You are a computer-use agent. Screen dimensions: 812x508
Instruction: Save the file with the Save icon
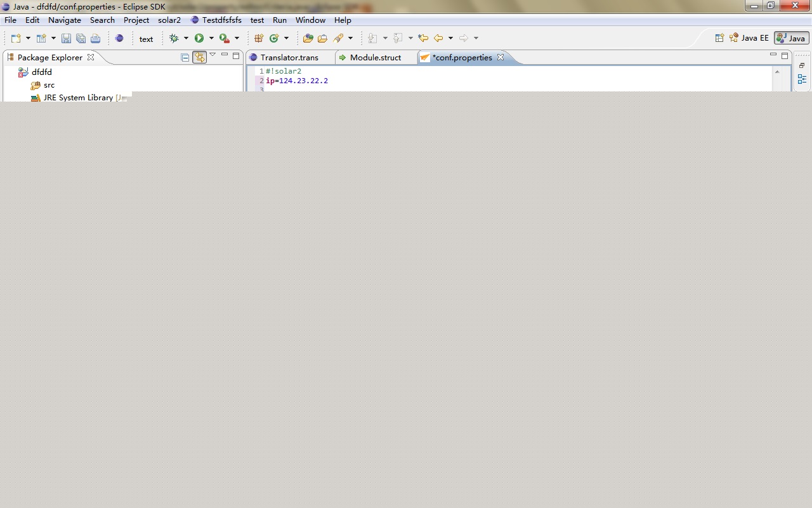click(66, 38)
